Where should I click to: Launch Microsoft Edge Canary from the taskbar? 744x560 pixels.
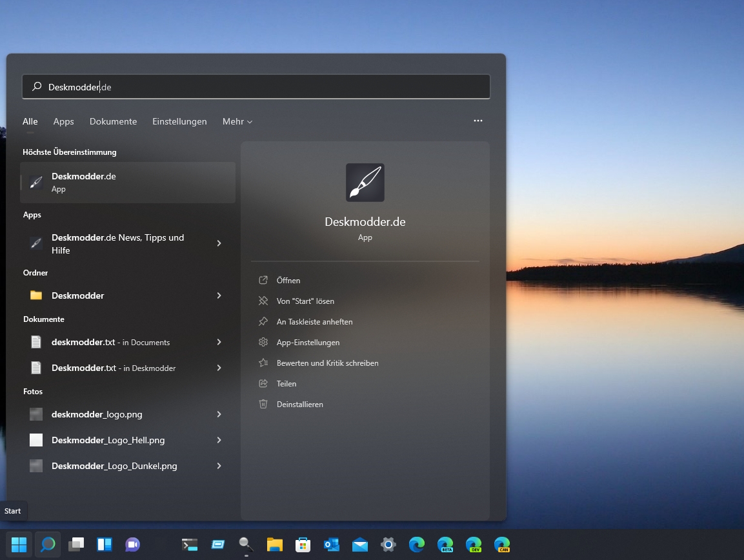pos(502,545)
